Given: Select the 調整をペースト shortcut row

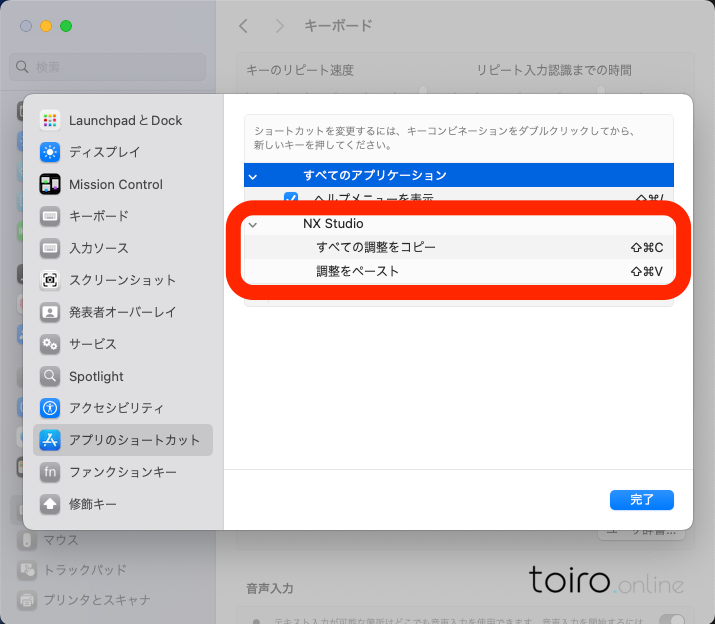Looking at the screenshot, I should click(x=459, y=271).
